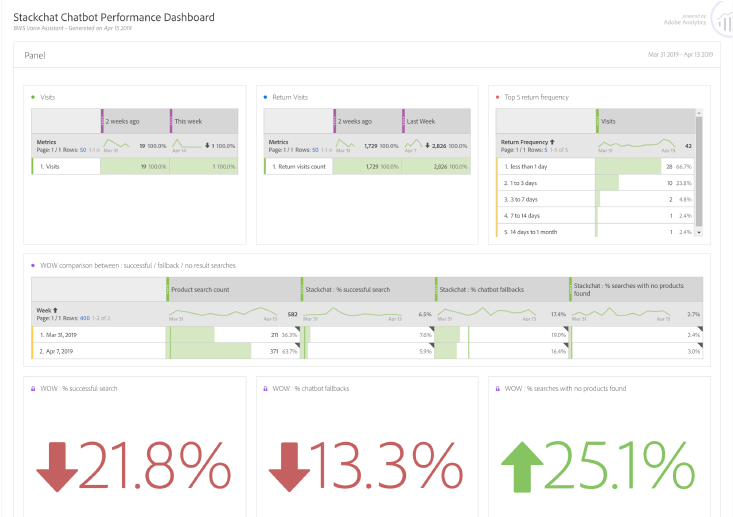The image size is (733, 517).
Task: Click the blue dot beside Return Visits title
Action: pos(265,97)
